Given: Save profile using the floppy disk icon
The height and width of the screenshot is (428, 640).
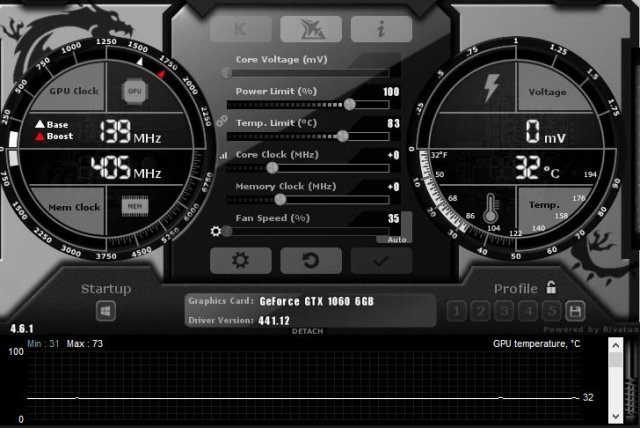Looking at the screenshot, I should (x=575, y=311).
